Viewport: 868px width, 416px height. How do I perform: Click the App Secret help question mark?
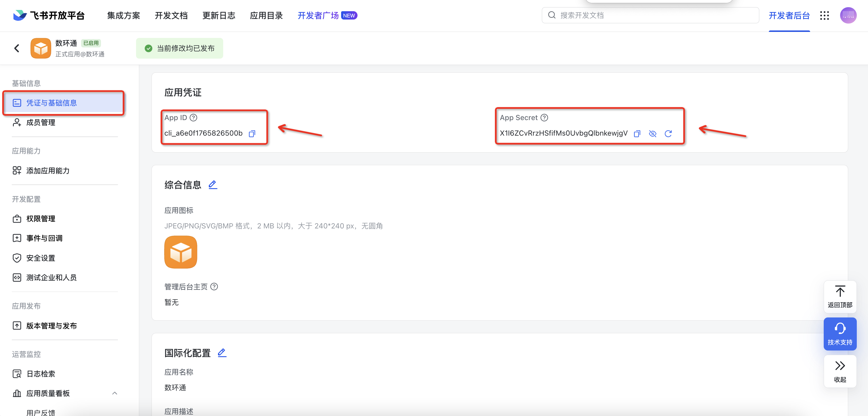pos(544,118)
